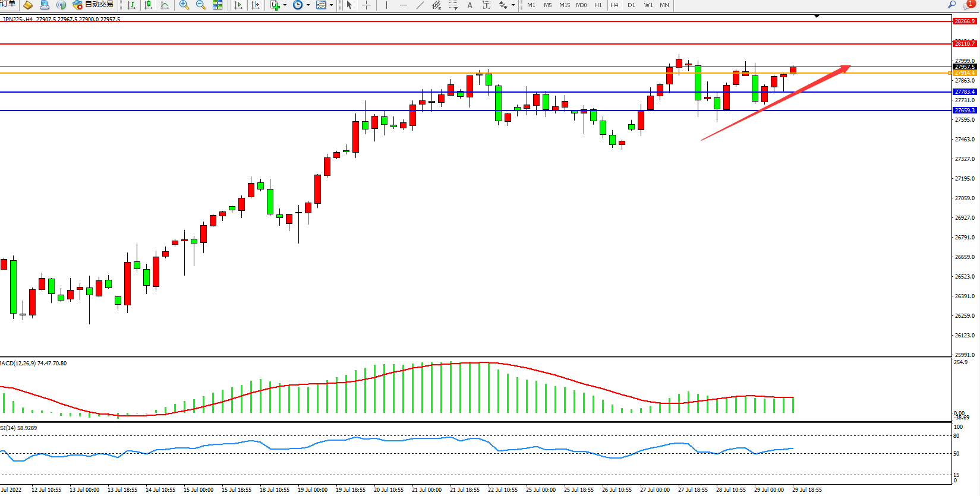This screenshot has height=496, width=980.
Task: Open the add indicators dropdown arrow
Action: coord(285,5)
